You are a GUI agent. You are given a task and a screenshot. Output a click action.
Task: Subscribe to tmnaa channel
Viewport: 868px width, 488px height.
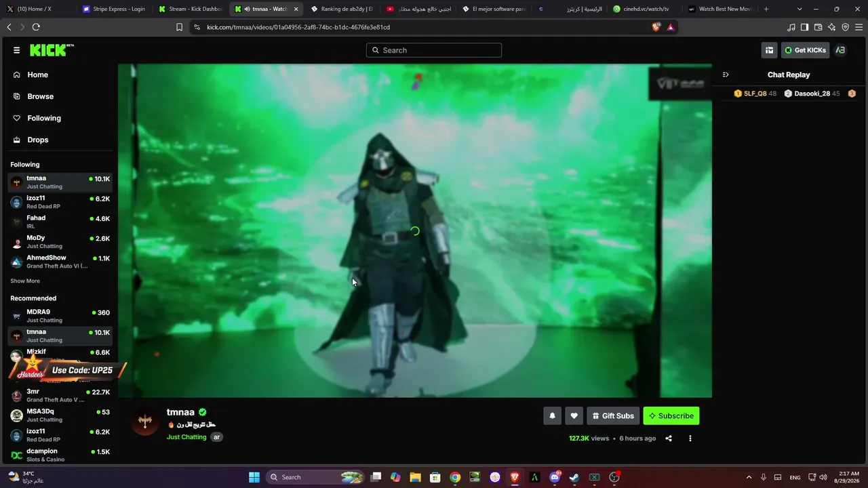tap(671, 415)
